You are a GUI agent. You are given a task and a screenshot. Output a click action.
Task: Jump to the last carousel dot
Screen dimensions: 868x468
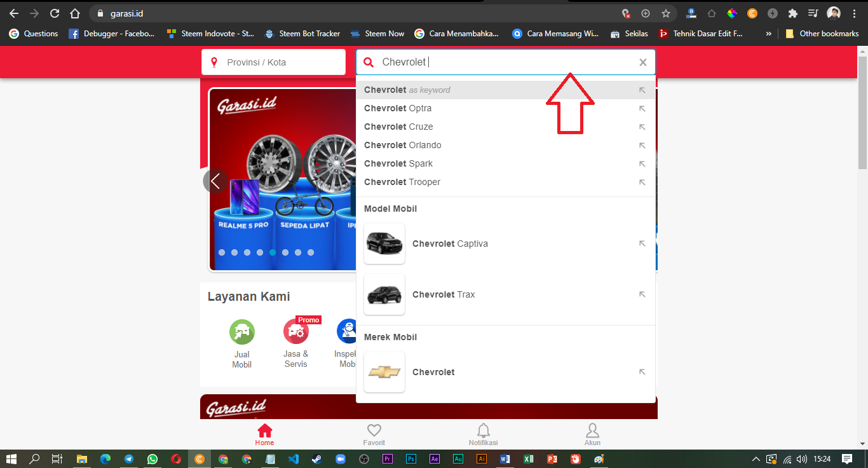311,252
